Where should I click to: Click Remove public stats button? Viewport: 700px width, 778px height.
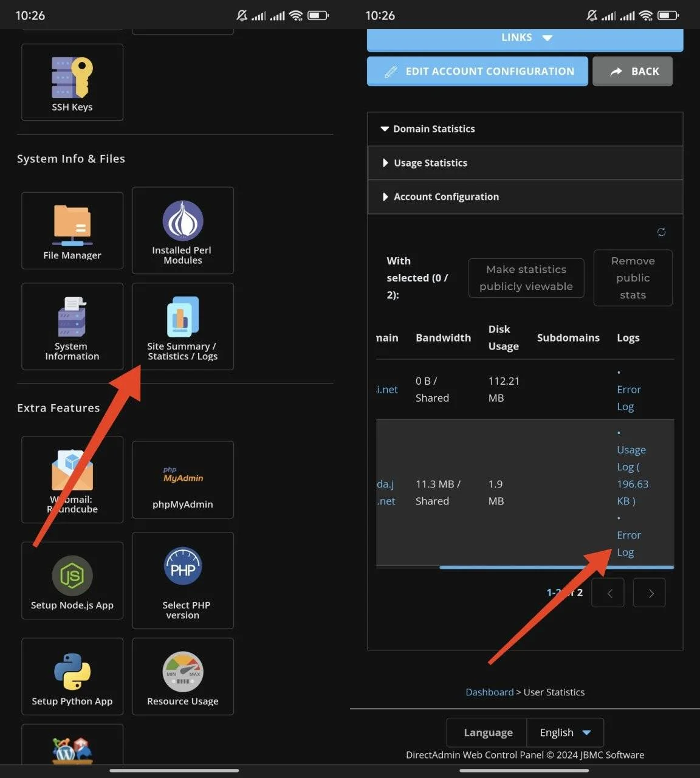(633, 278)
